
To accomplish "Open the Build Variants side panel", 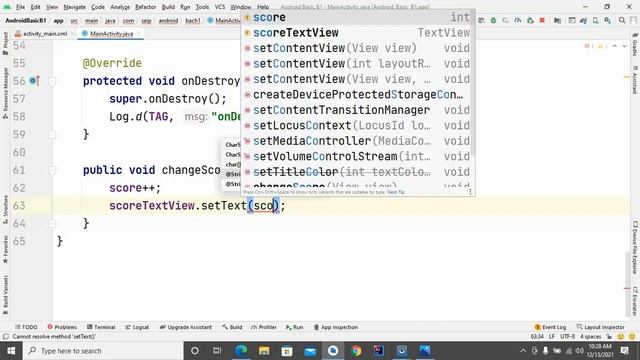I will (x=5, y=295).
